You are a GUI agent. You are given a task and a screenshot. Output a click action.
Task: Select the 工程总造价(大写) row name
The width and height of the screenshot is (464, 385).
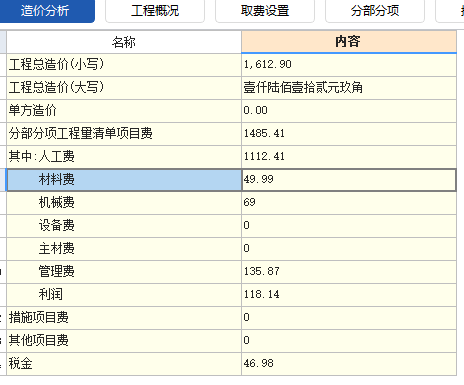(x=124, y=88)
